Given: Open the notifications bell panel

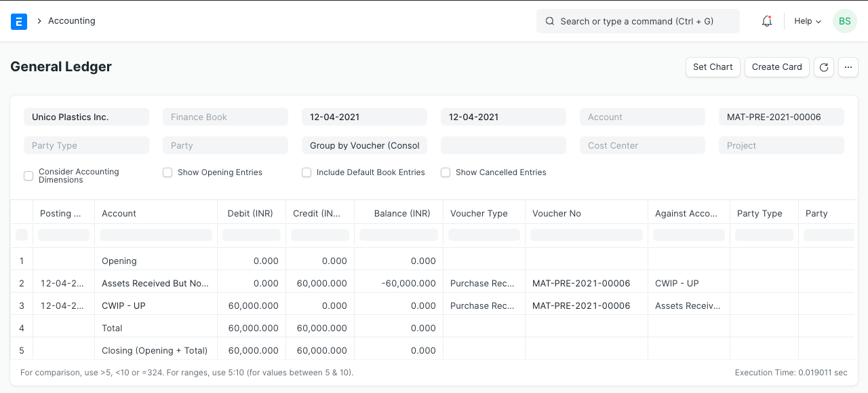Looking at the screenshot, I should tap(766, 21).
